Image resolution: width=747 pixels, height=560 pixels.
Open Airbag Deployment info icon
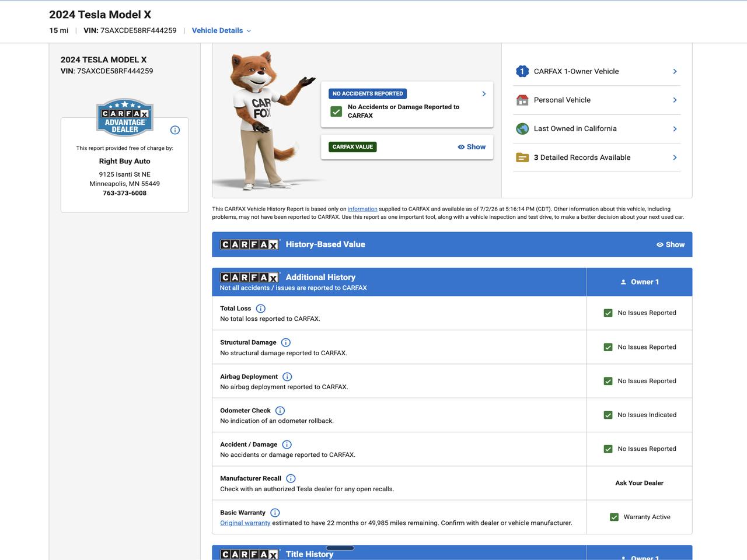coord(287,377)
